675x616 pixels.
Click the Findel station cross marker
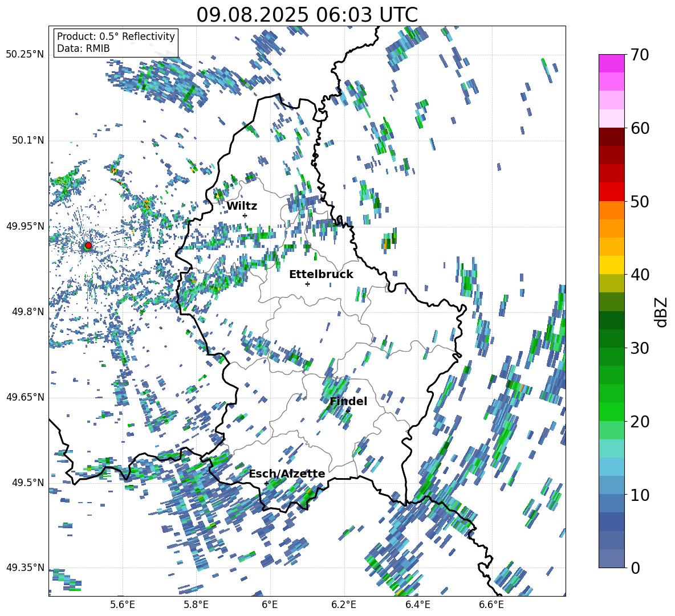point(348,411)
